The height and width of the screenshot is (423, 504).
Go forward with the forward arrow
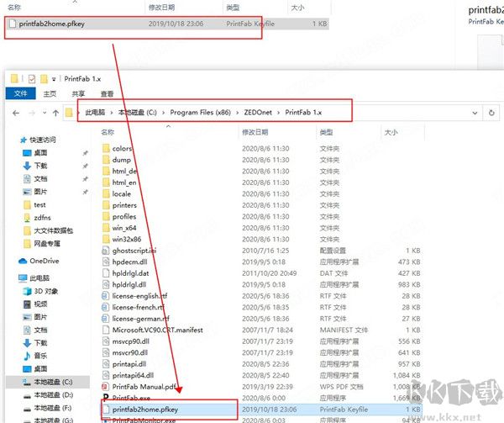32,113
